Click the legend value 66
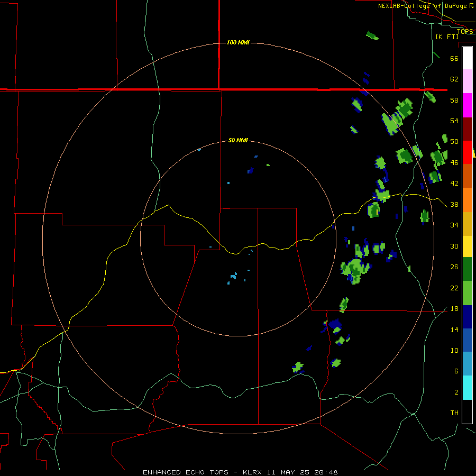The height and width of the screenshot is (476, 476). [x=454, y=58]
